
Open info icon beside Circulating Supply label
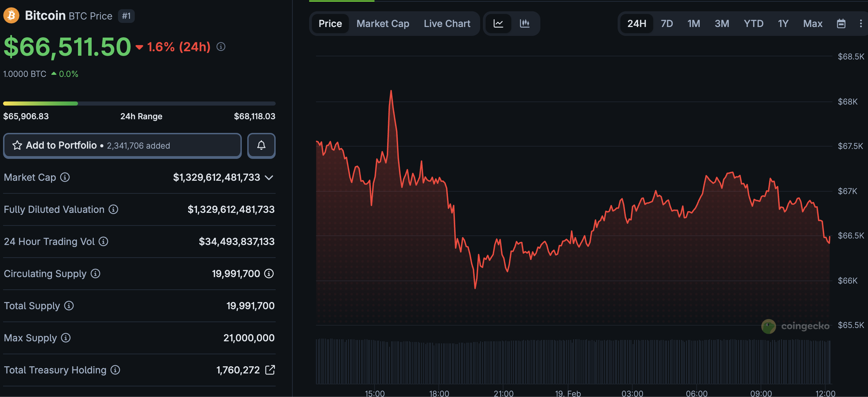tap(95, 274)
